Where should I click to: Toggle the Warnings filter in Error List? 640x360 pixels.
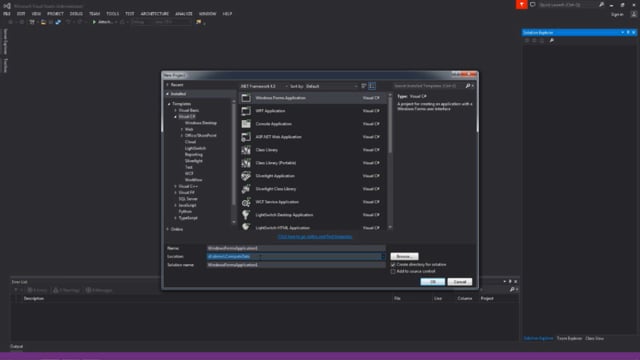67,290
